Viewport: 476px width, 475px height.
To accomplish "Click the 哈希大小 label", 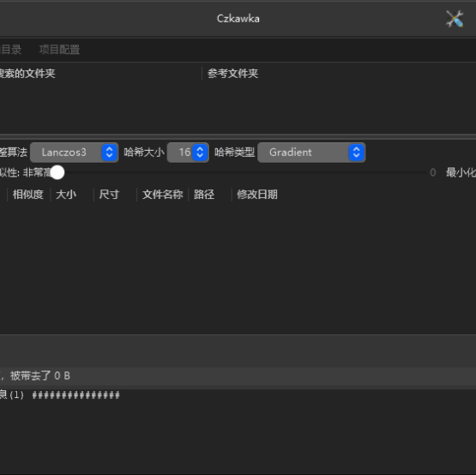I will coord(144,153).
